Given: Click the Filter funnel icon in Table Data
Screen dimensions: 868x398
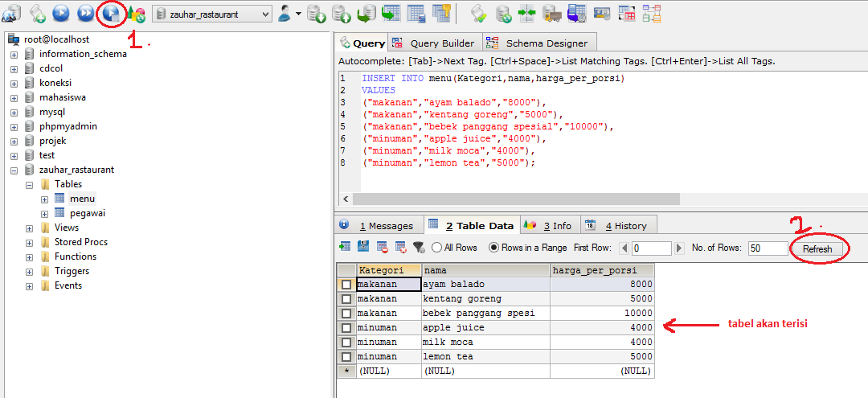Looking at the screenshot, I should click(419, 247).
